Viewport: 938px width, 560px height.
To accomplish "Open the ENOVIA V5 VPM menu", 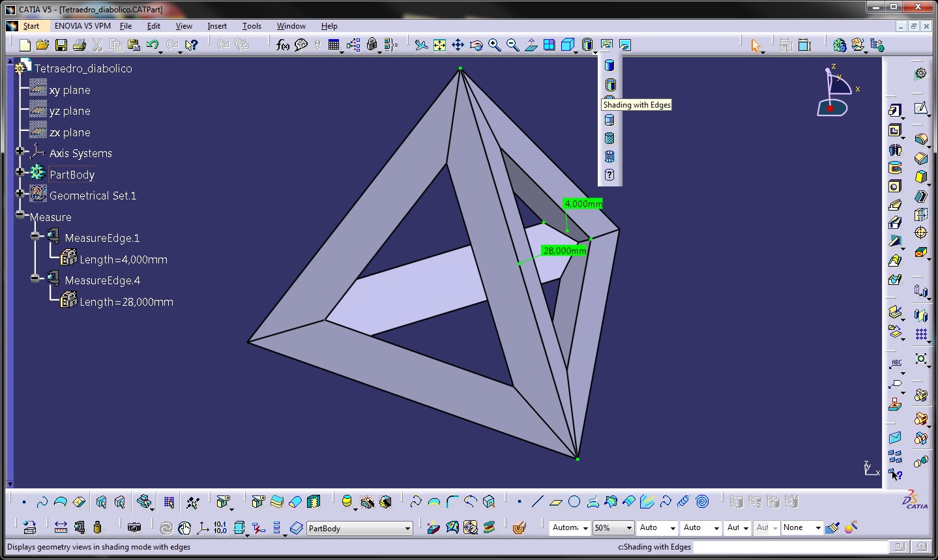I will (83, 26).
